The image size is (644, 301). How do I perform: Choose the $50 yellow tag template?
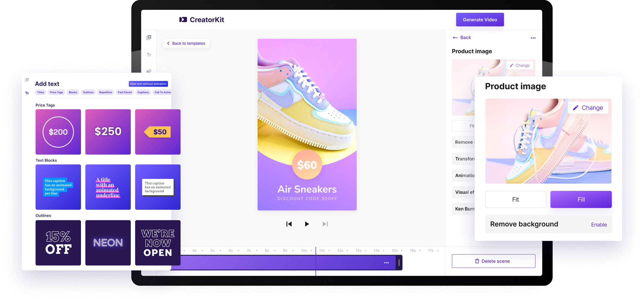(158, 132)
